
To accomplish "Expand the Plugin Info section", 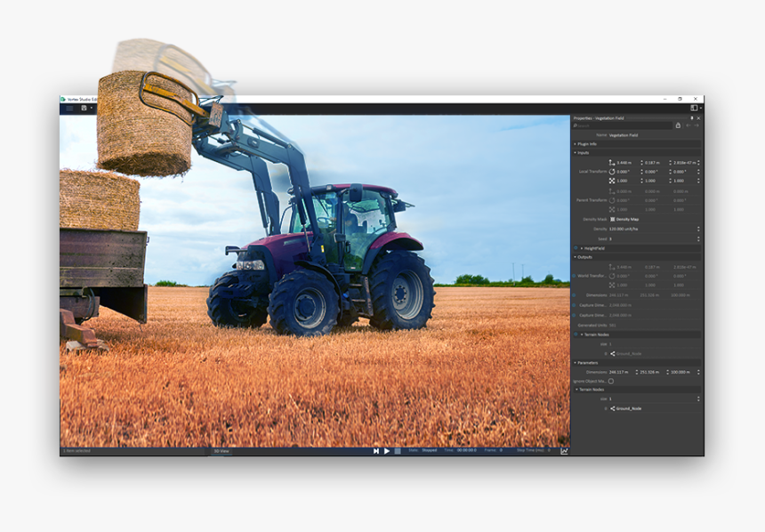I will (x=576, y=144).
